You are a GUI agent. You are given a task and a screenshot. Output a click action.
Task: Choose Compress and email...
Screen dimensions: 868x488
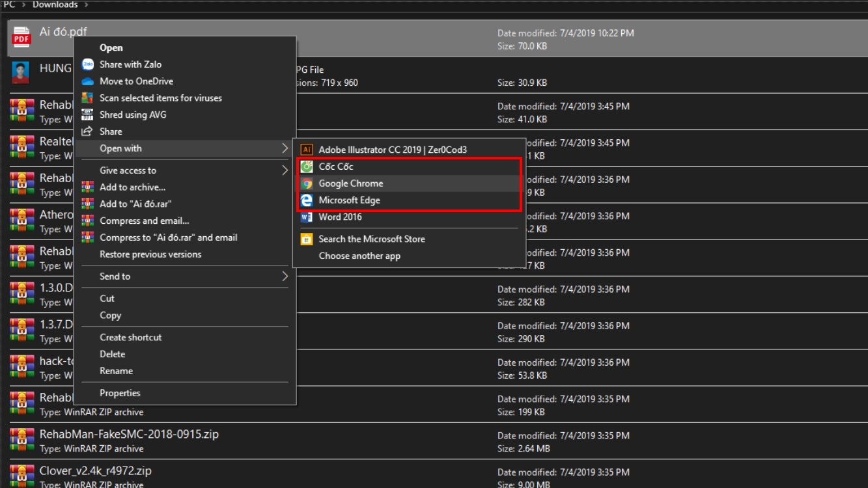(x=185, y=221)
